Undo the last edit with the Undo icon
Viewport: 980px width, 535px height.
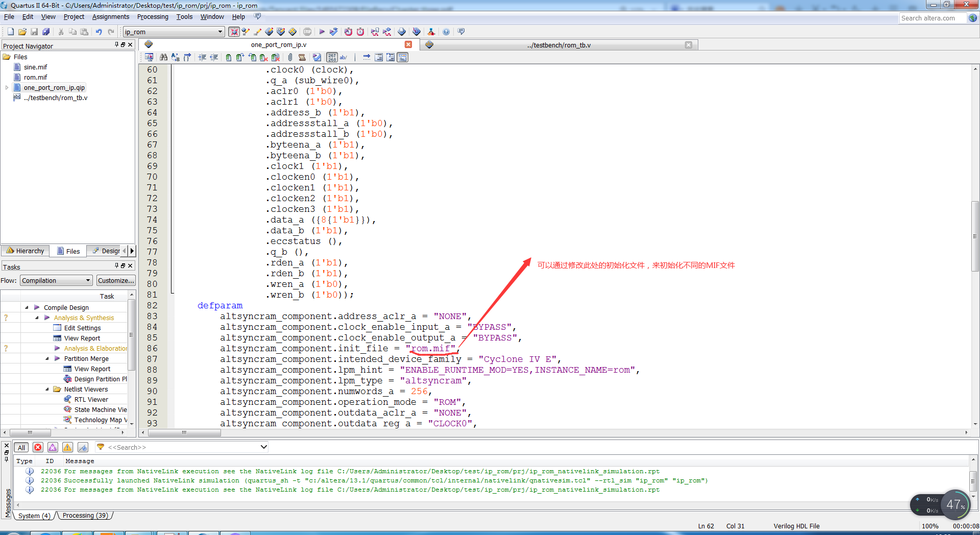tap(99, 32)
